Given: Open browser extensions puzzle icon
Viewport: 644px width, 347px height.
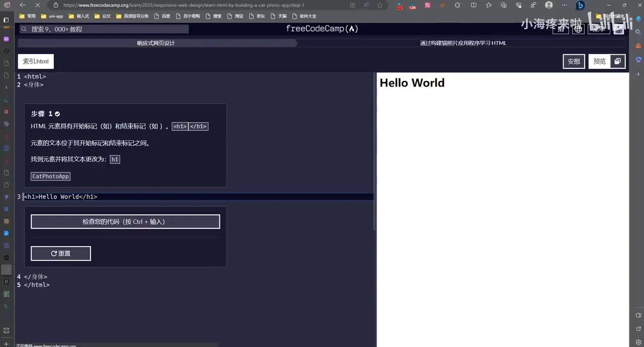Looking at the screenshot, I should tap(457, 5).
